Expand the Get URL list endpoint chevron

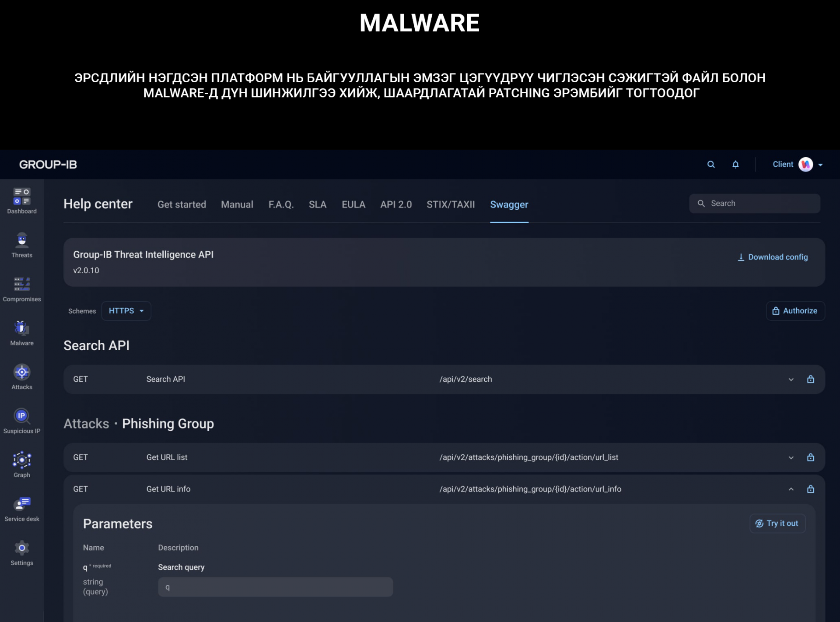[x=791, y=457]
